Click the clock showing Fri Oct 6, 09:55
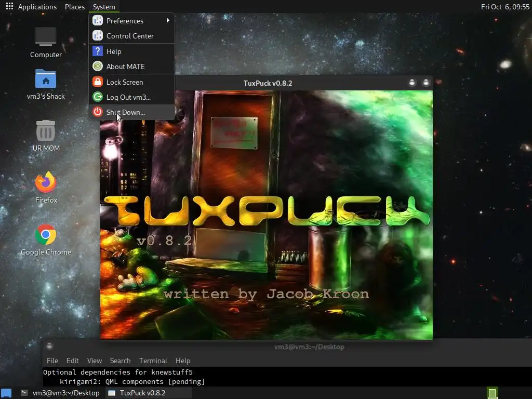Image resolution: width=532 pixels, height=399 pixels. tap(505, 7)
